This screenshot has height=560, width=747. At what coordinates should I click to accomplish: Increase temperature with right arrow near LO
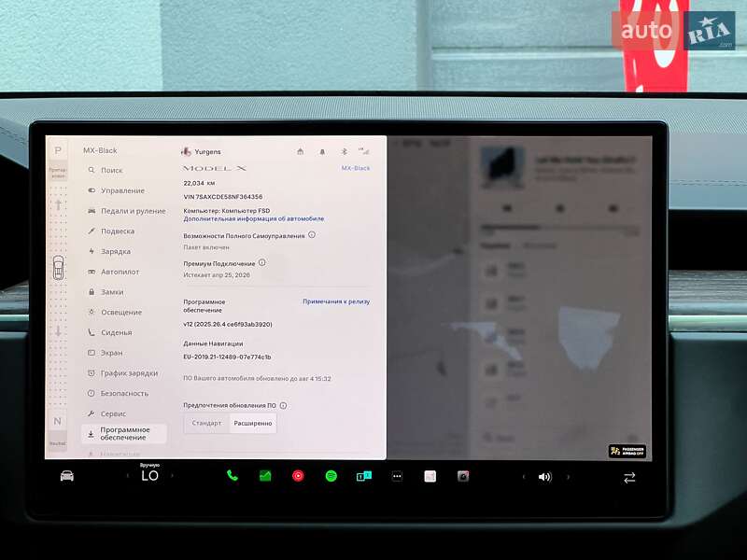coord(172,476)
